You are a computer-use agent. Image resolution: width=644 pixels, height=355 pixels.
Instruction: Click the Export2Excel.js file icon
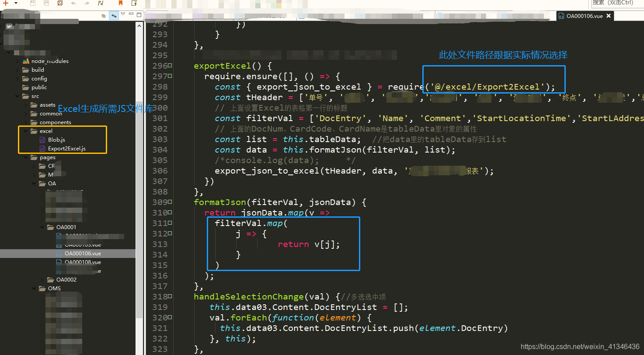point(42,149)
